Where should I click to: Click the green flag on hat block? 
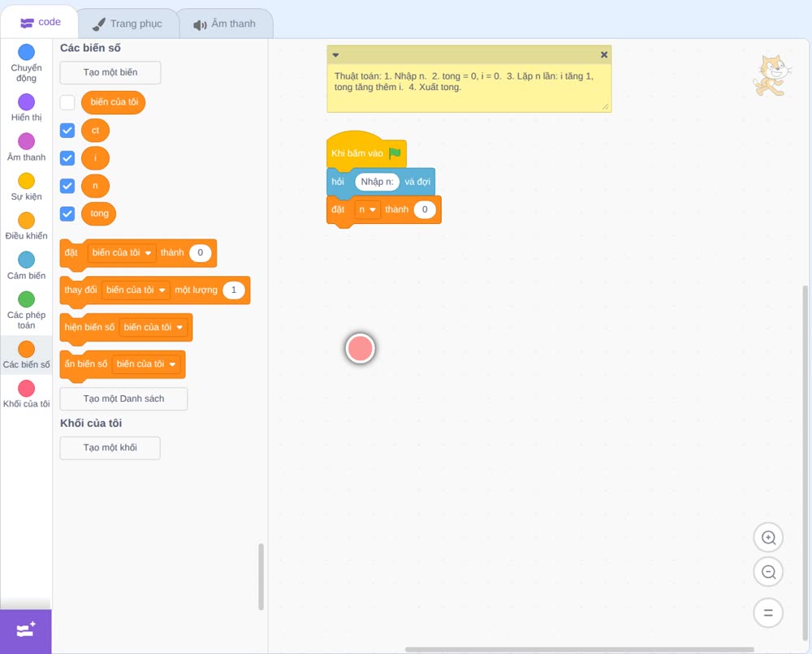click(395, 153)
